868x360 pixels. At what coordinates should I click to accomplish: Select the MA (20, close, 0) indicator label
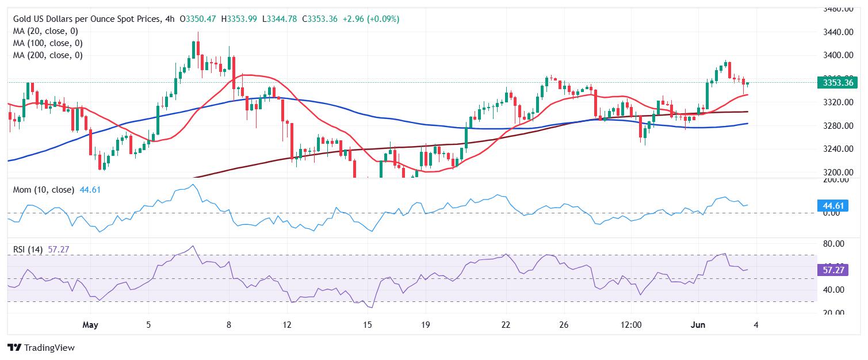[45, 31]
